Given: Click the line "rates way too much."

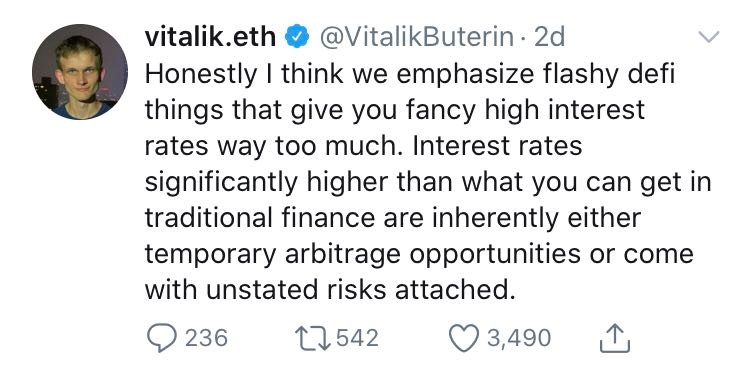Looking at the screenshot, I should click(364, 146).
